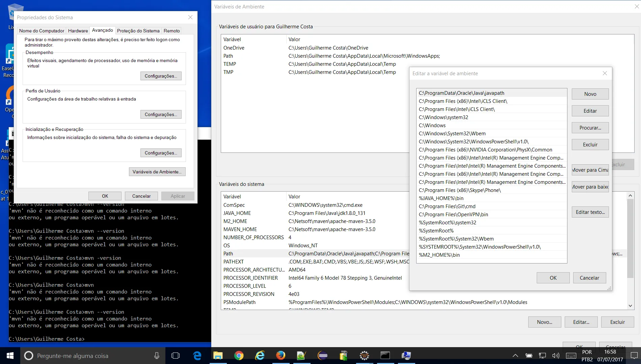Launch Firefox from the taskbar
Image resolution: width=641 pixels, height=364 pixels.
pos(281,356)
